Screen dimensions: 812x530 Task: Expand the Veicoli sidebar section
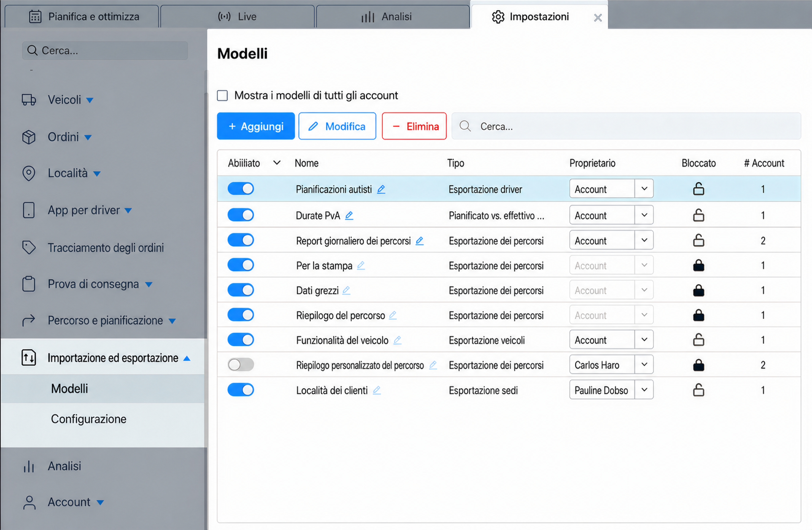pos(90,100)
